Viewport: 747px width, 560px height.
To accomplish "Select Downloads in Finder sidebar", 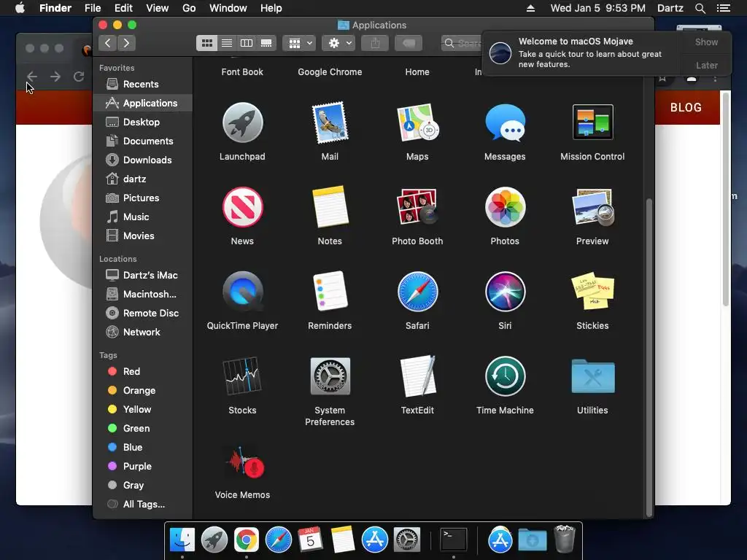I will pyautogui.click(x=143, y=160).
